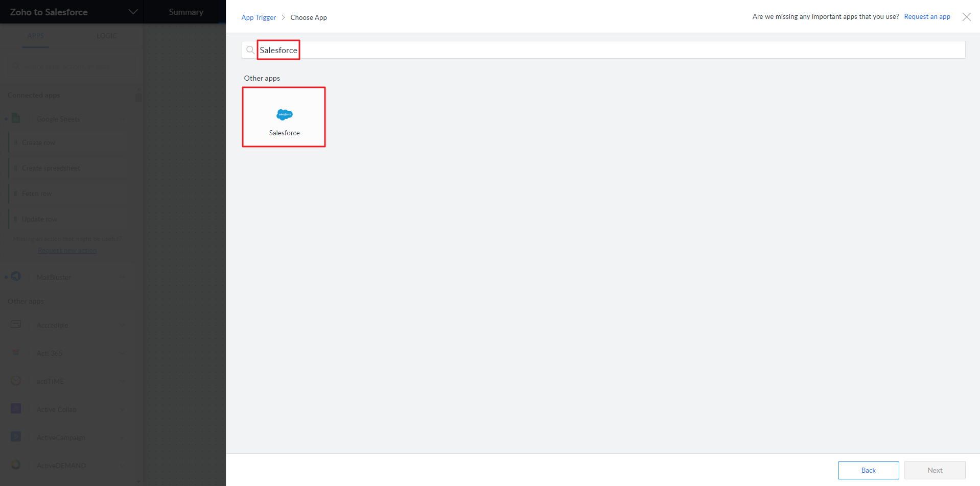Click the search magnifier icon

coord(250,50)
